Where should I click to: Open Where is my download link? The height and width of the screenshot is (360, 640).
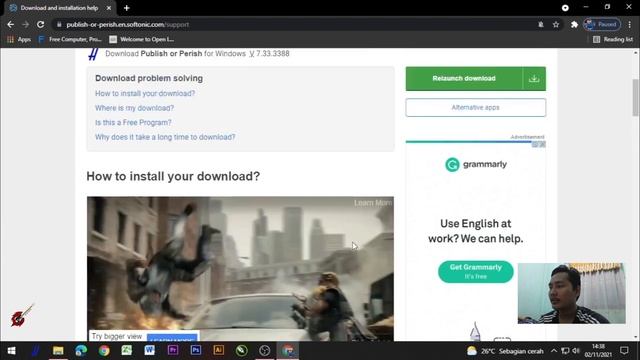134,108
